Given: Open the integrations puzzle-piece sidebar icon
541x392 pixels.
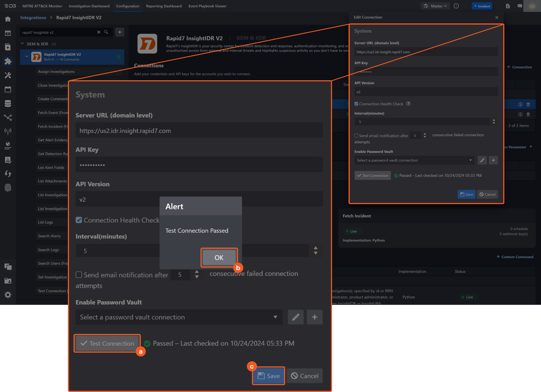Looking at the screenshot, I should (8, 61).
